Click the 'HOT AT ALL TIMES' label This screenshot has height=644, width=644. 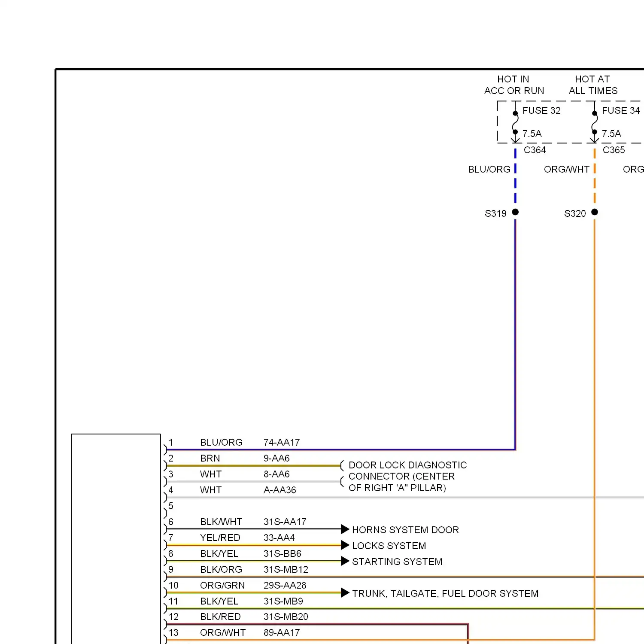tap(593, 85)
